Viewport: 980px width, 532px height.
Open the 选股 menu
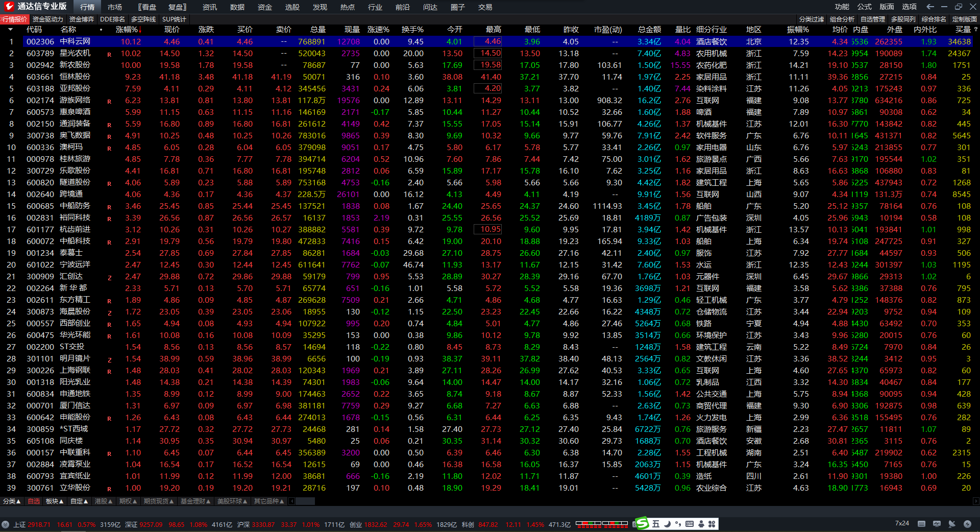pos(292,7)
